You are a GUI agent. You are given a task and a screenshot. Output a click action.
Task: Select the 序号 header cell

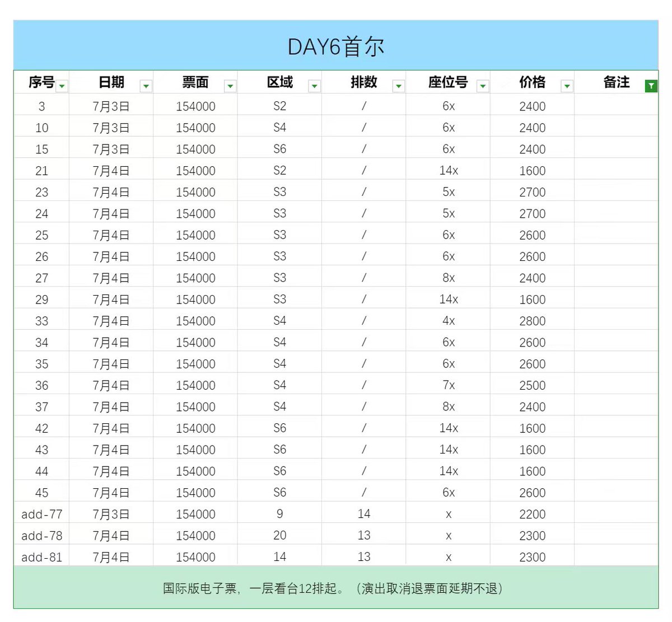[x=41, y=82]
